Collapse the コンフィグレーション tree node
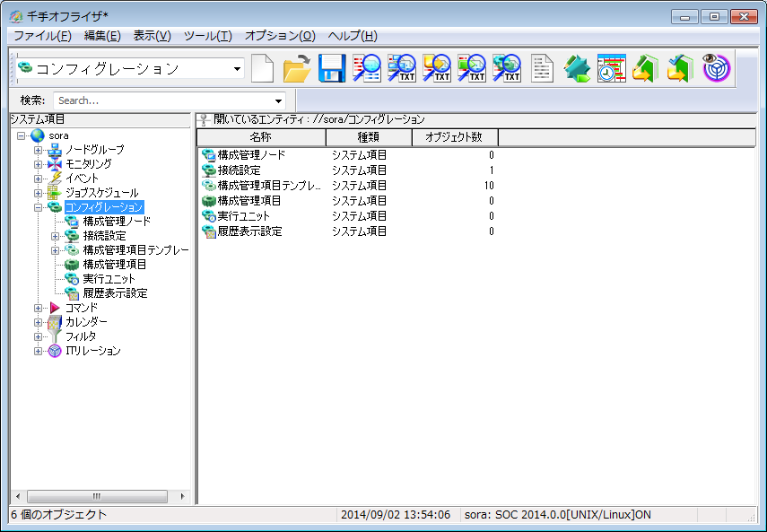Image resolution: width=767 pixels, height=532 pixels. coord(38,207)
